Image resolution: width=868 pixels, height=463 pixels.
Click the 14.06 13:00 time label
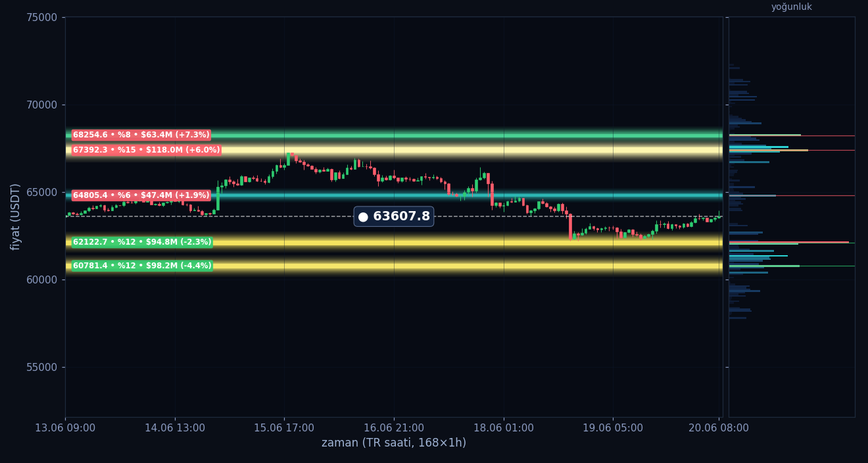pos(175,428)
